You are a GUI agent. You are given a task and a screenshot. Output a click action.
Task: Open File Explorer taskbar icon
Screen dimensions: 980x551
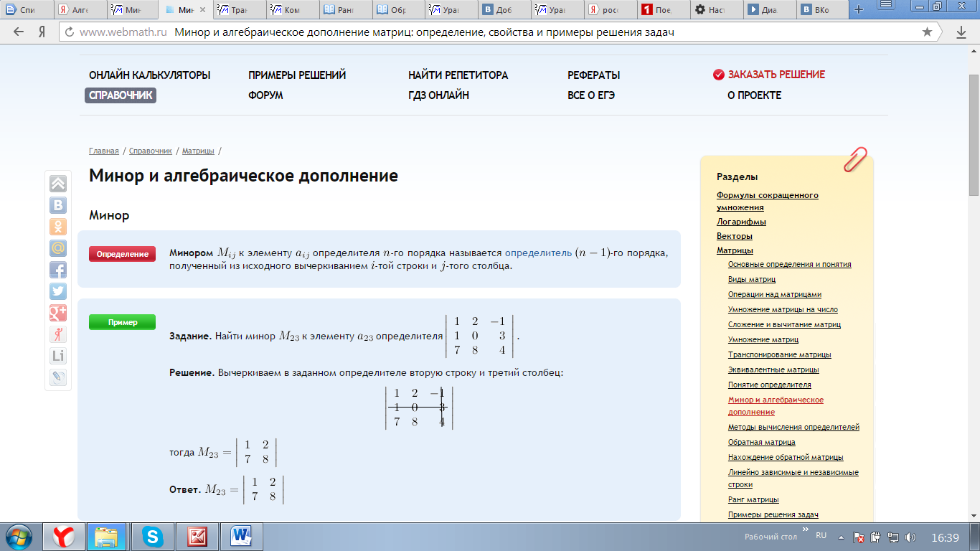(107, 536)
